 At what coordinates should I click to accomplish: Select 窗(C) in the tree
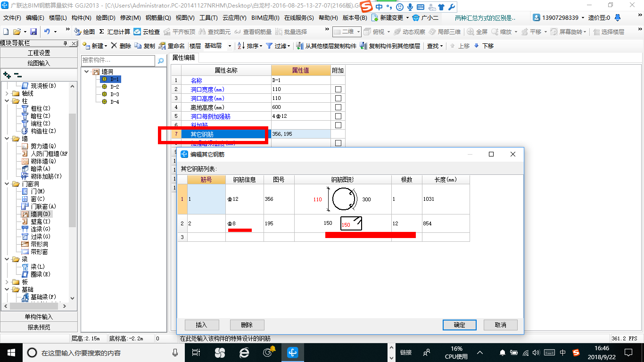[x=33, y=199]
